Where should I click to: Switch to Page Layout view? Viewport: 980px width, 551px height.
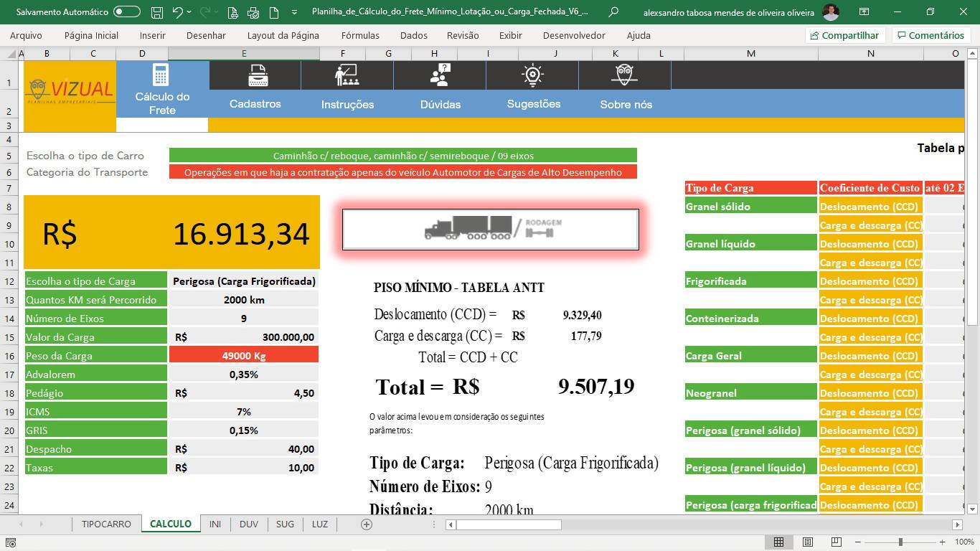coord(808,542)
